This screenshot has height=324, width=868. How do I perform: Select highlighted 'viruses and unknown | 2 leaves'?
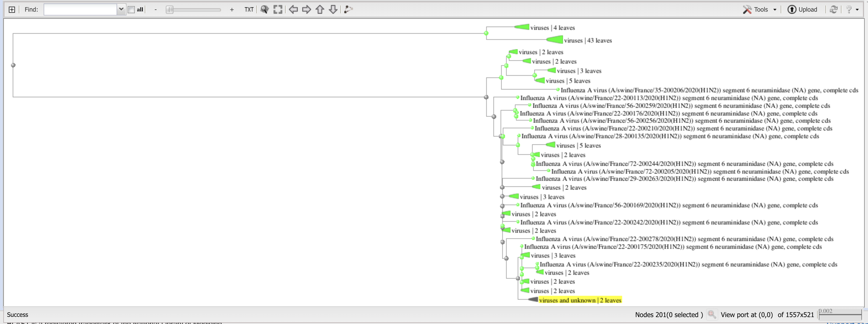click(x=580, y=300)
